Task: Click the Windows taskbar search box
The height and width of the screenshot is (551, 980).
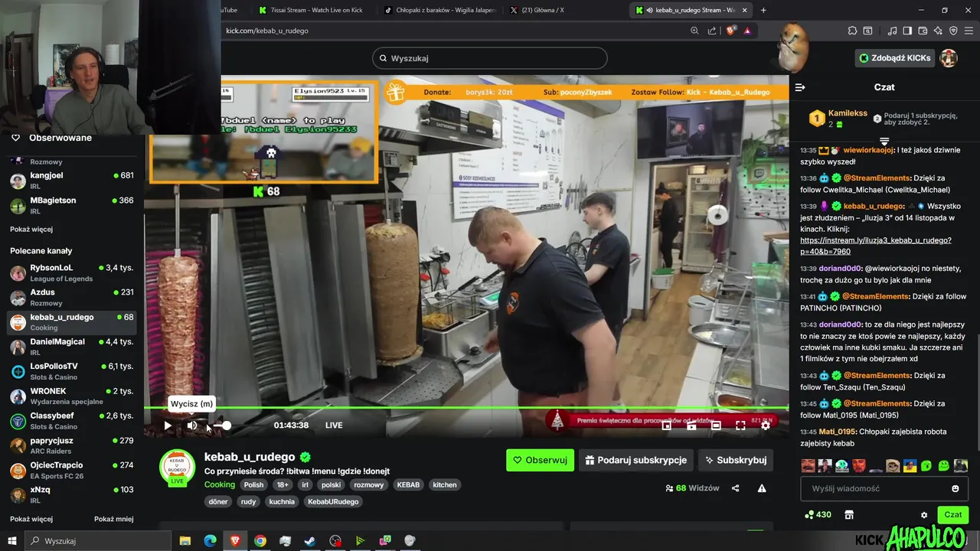Action: pos(99,540)
